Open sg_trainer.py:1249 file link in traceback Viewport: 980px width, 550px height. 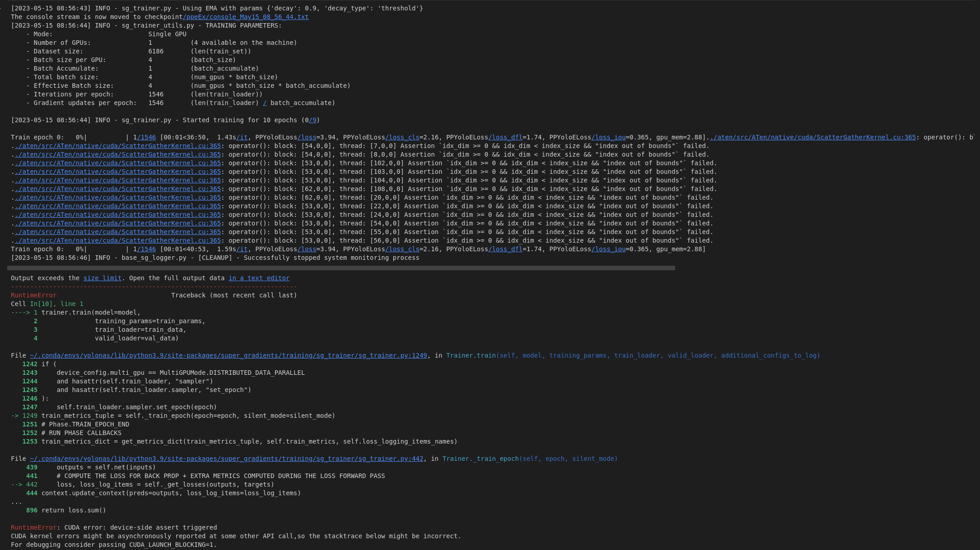(227, 355)
